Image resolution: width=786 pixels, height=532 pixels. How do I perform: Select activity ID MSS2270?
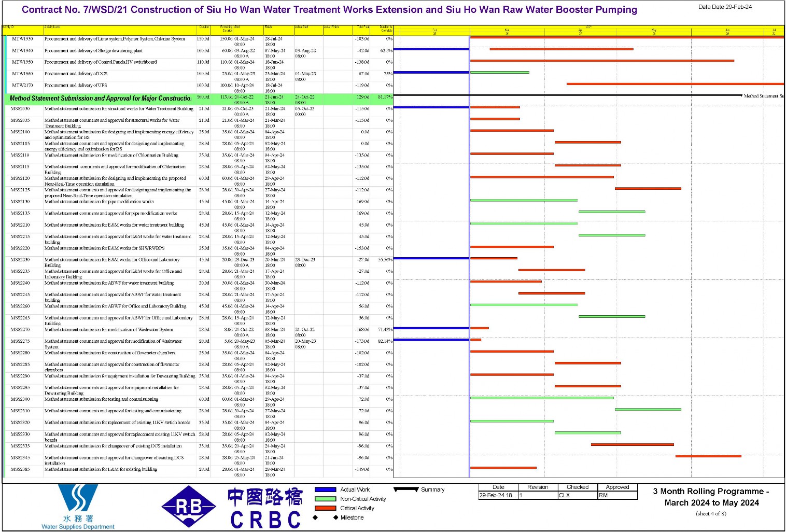[20, 330]
